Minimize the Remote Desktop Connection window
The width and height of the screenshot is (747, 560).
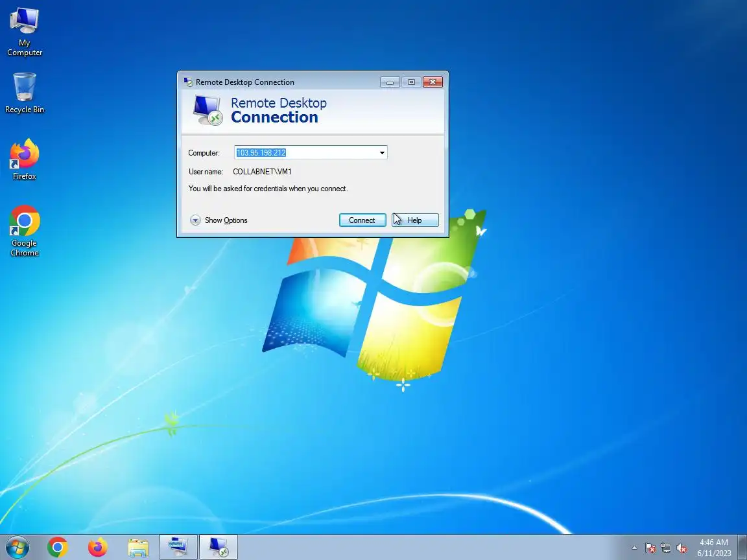point(390,82)
